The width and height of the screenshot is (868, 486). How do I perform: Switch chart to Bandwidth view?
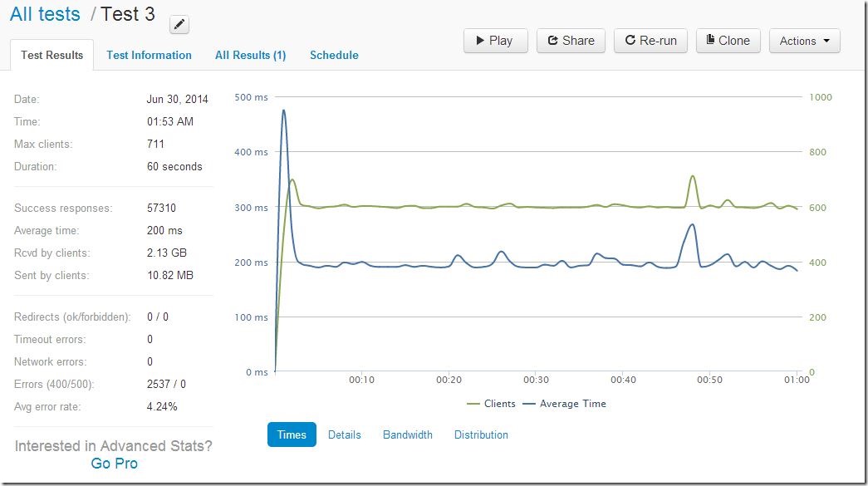coord(408,434)
